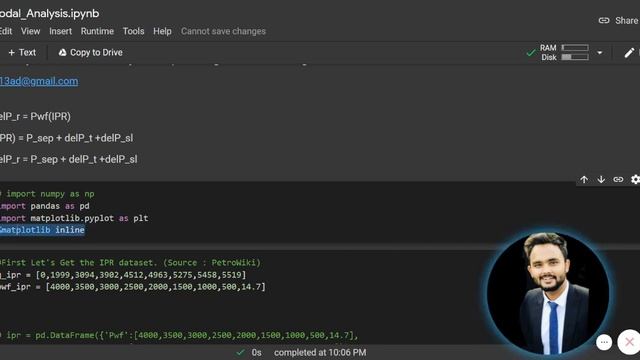Viewport: 640px width, 360px height.
Task: Open the Insert menu
Action: click(x=60, y=31)
